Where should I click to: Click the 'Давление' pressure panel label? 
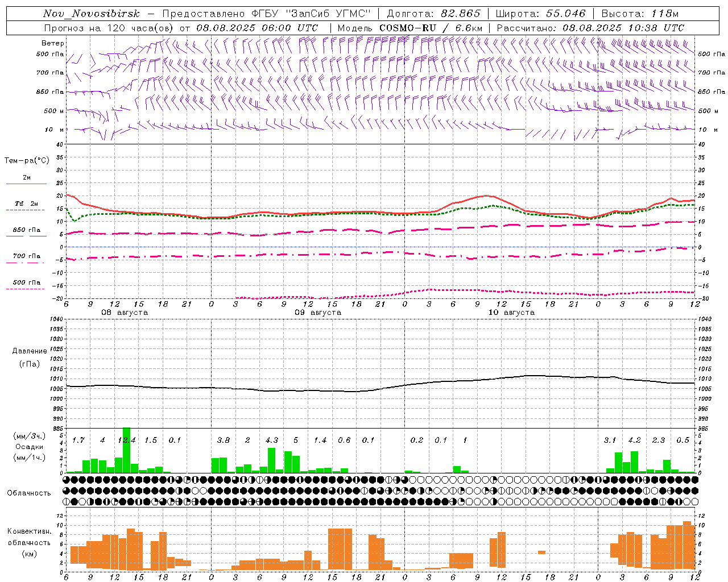coord(30,351)
